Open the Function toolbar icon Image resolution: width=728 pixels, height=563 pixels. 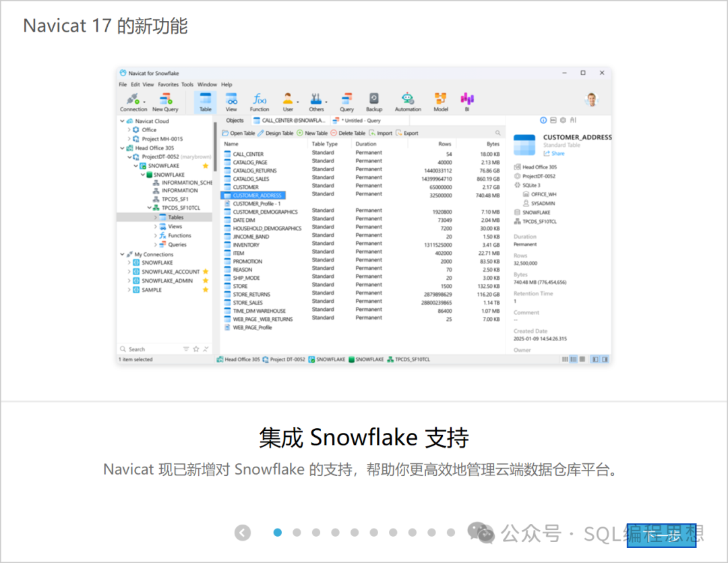click(x=260, y=102)
